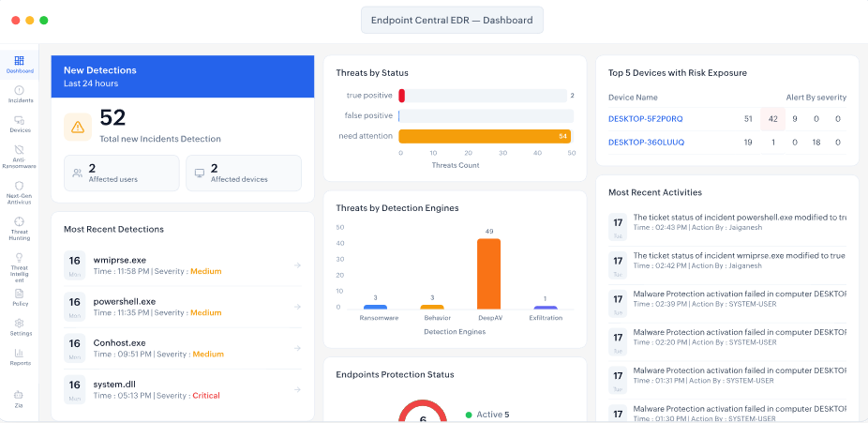Click the Endpoints Protection donut chart
This screenshot has height=423, width=868.
coord(423,412)
